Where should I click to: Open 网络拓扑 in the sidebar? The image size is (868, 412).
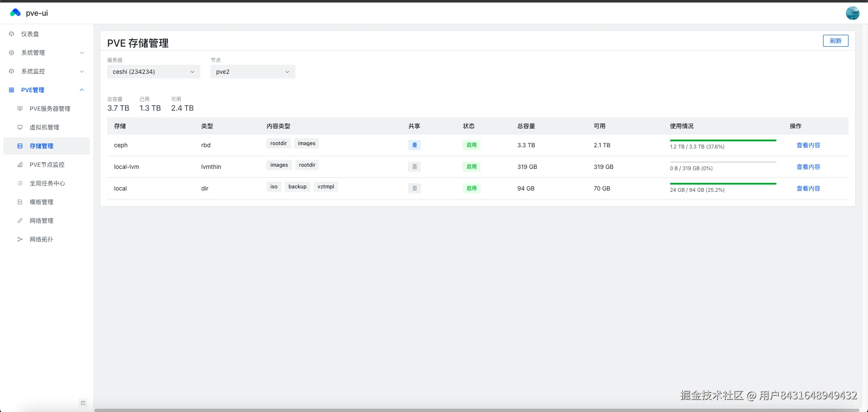(47, 239)
